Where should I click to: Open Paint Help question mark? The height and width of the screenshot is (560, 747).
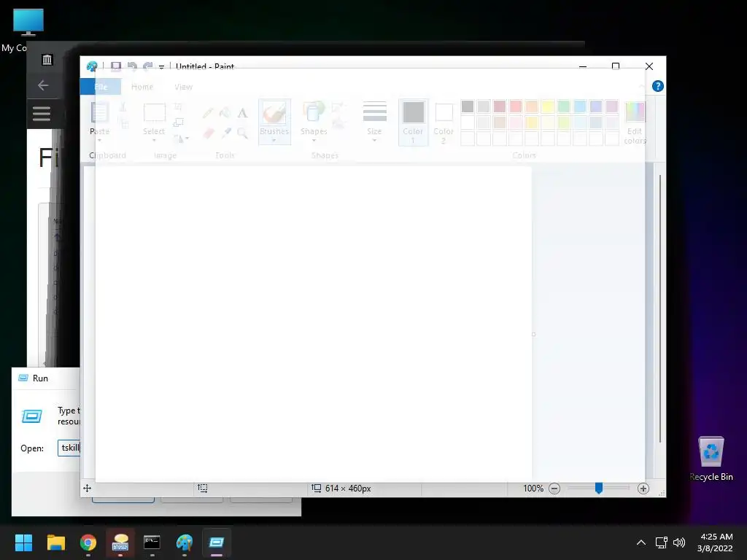(x=657, y=86)
